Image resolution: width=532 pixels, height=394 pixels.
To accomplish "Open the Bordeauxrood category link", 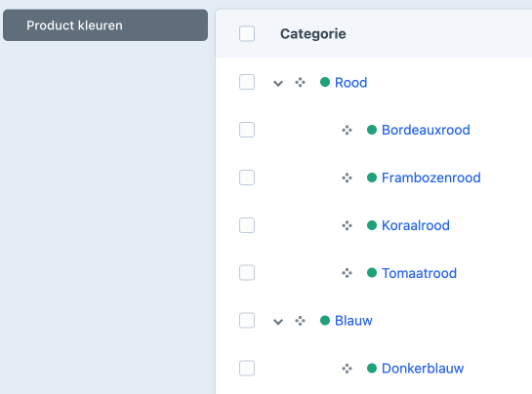I will tap(426, 130).
